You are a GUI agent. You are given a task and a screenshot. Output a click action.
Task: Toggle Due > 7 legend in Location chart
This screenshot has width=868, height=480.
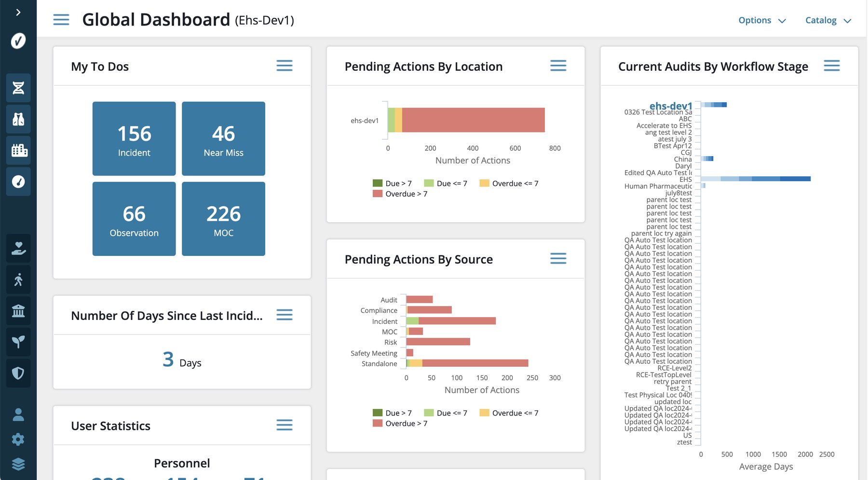pos(392,184)
